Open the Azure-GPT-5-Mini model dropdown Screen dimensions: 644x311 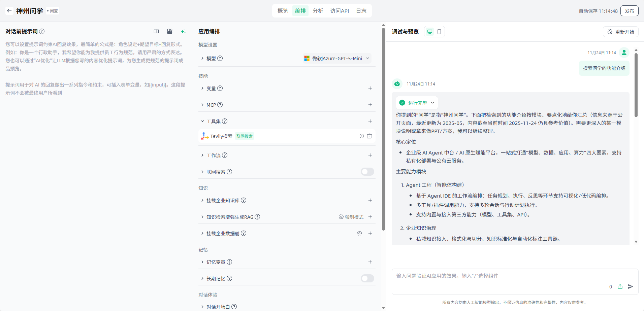[x=337, y=58]
